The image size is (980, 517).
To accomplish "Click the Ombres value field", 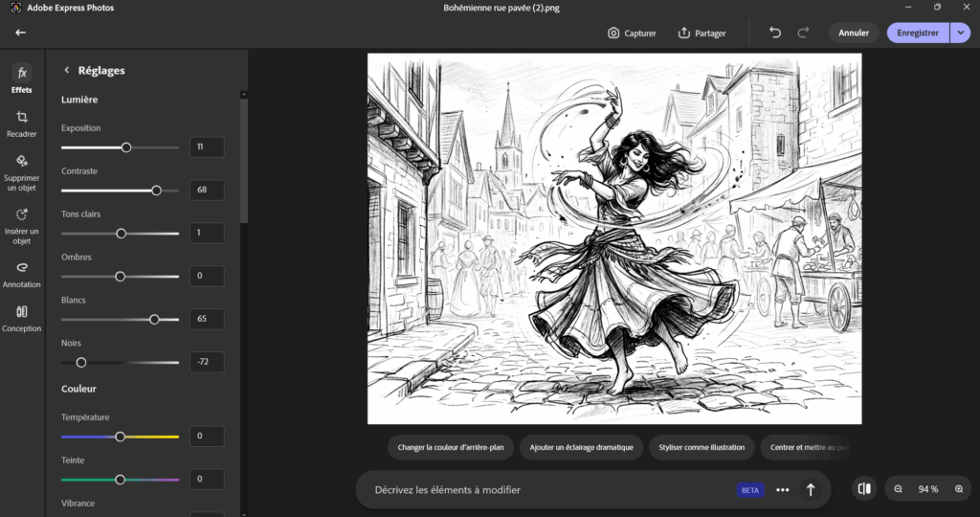I will [207, 276].
